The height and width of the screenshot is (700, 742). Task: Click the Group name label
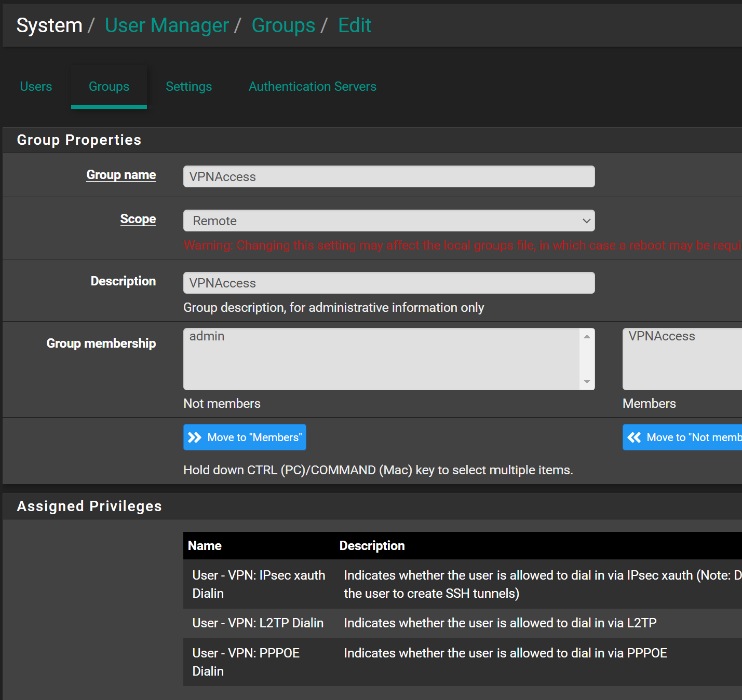point(121,175)
